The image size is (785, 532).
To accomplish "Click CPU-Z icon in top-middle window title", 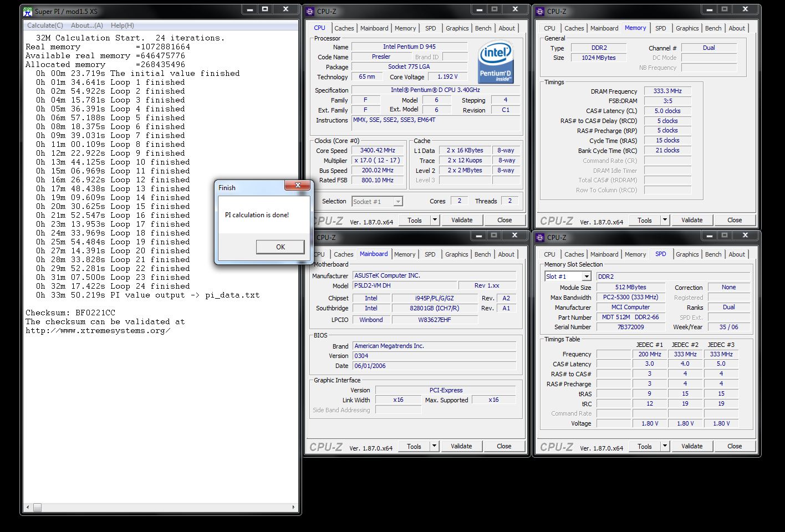I will [x=310, y=11].
